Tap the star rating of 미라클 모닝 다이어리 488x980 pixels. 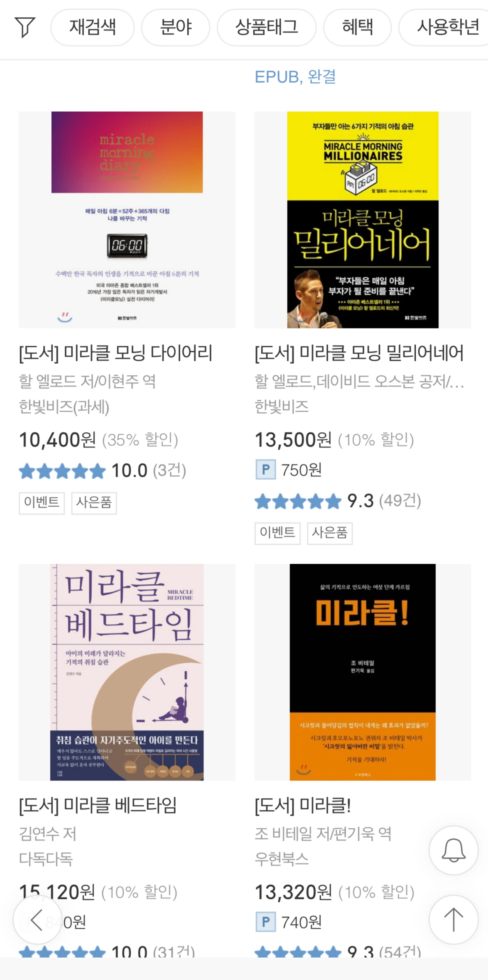(x=62, y=471)
